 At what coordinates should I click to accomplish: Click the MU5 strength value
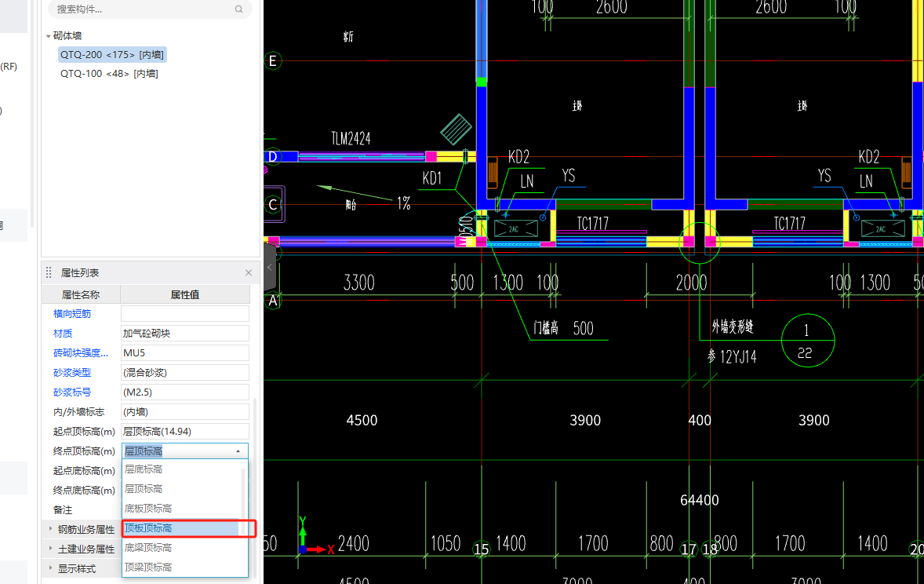pos(185,352)
